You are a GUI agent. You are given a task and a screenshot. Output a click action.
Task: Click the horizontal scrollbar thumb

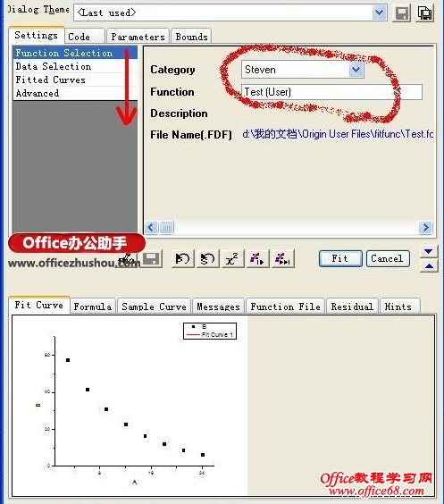coord(166,228)
